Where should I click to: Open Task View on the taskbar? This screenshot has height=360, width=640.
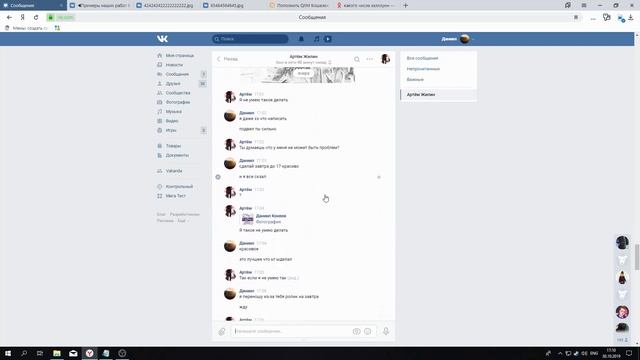pyautogui.click(x=40, y=353)
